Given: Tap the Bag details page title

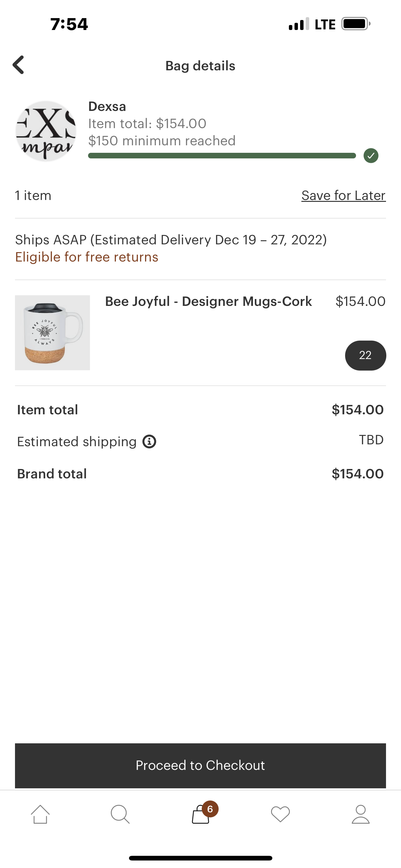Looking at the screenshot, I should 200,66.
